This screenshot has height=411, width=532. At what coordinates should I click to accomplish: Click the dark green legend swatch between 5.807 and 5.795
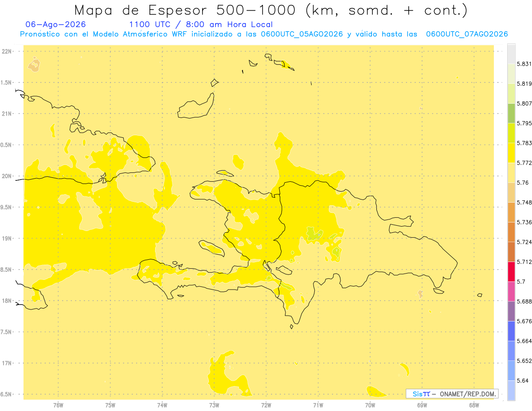coord(511,113)
